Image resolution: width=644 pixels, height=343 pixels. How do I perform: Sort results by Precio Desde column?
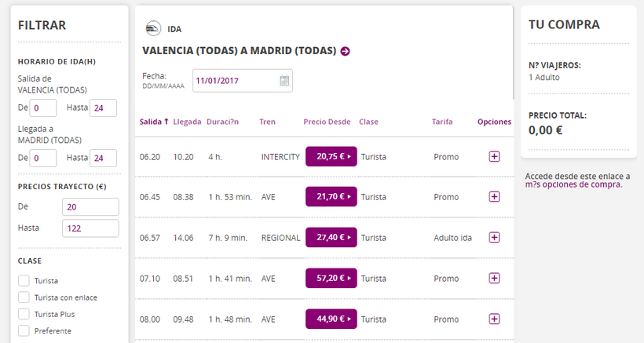point(327,122)
